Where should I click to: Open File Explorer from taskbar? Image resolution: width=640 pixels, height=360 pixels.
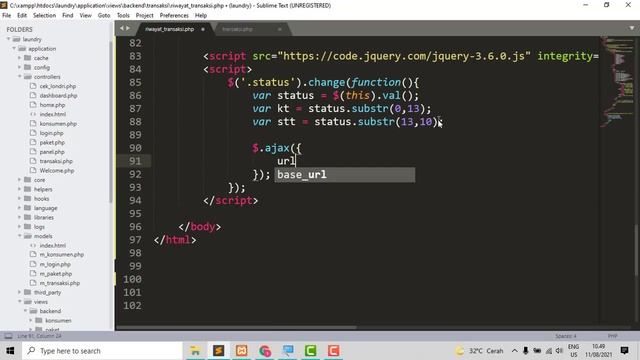(195, 351)
